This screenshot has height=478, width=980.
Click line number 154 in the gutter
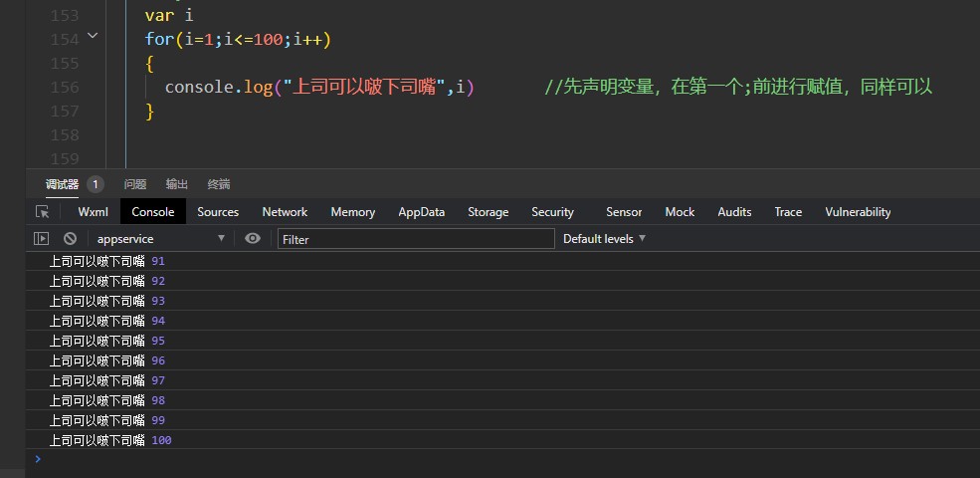click(65, 40)
